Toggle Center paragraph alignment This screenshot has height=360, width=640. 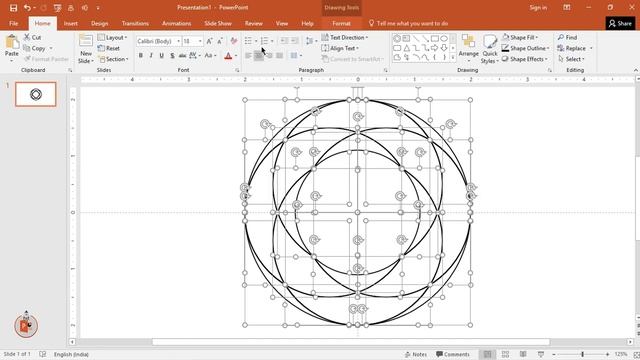point(258,56)
